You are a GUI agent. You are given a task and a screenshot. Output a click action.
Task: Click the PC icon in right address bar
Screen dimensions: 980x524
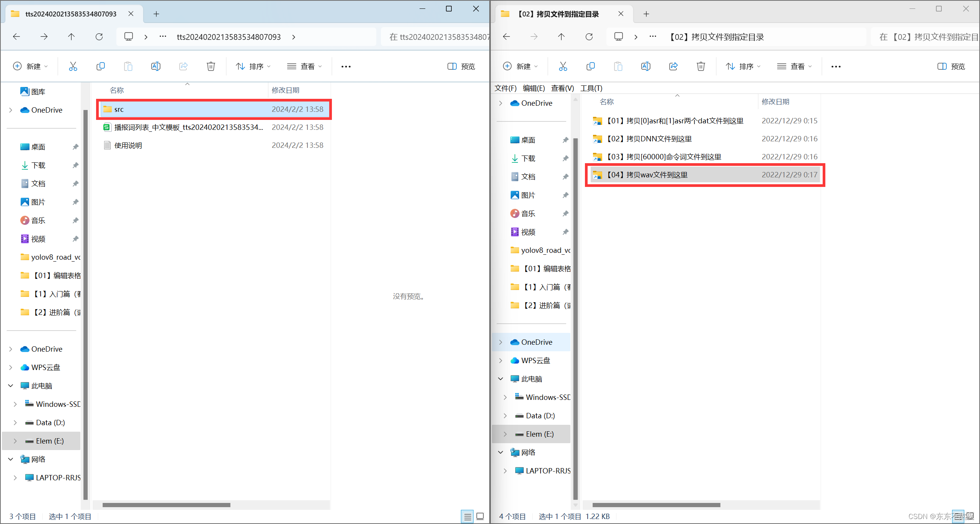[x=619, y=37]
